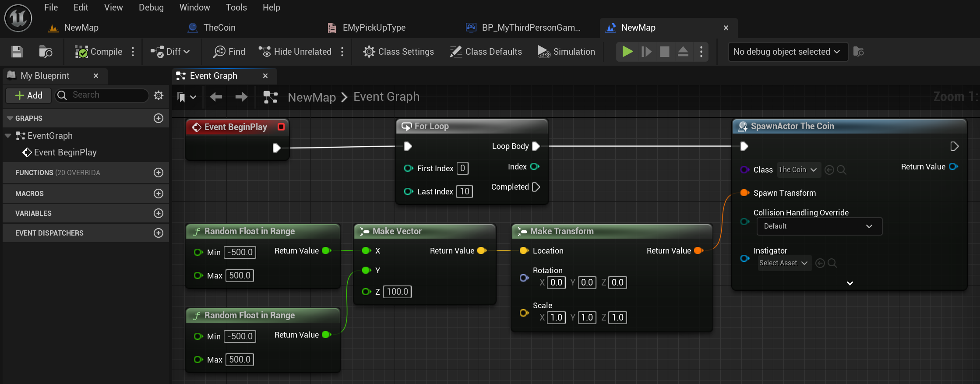This screenshot has width=980, height=384.
Task: Collapse the GRAPHS section
Action: point(10,118)
